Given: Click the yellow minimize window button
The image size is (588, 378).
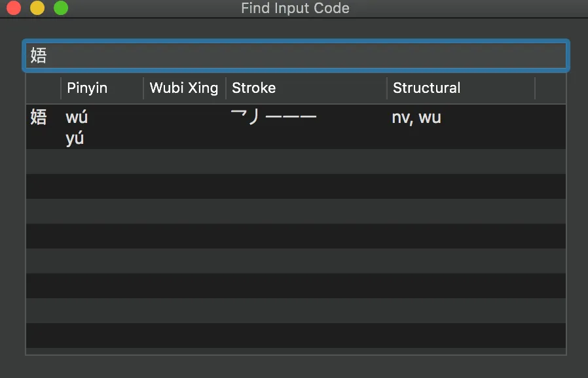Looking at the screenshot, I should click(x=37, y=8).
